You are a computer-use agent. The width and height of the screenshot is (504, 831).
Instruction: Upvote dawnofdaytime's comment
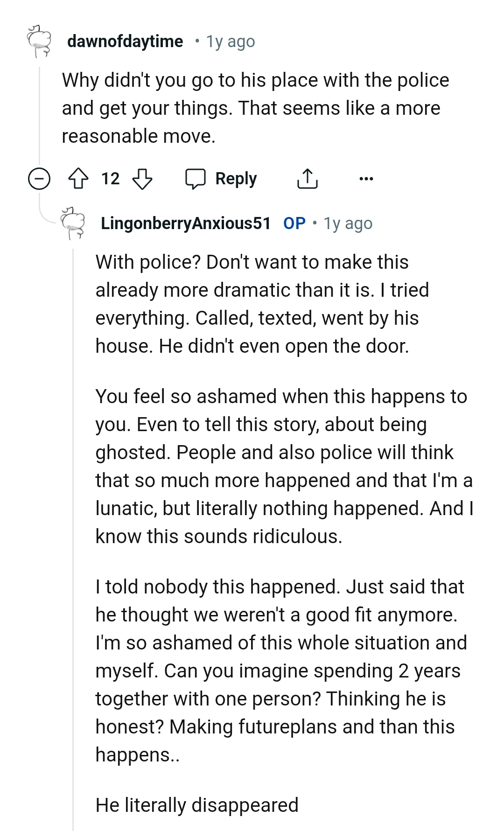[78, 179]
